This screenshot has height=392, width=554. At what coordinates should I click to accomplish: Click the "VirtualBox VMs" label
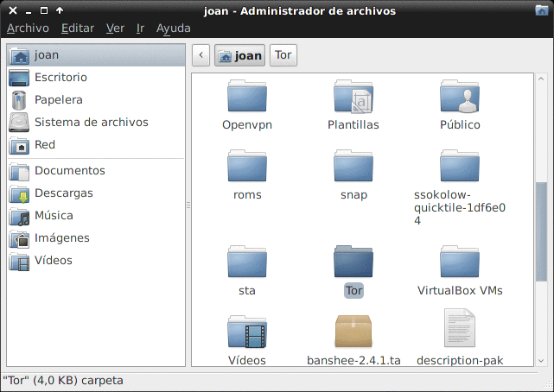(460, 290)
